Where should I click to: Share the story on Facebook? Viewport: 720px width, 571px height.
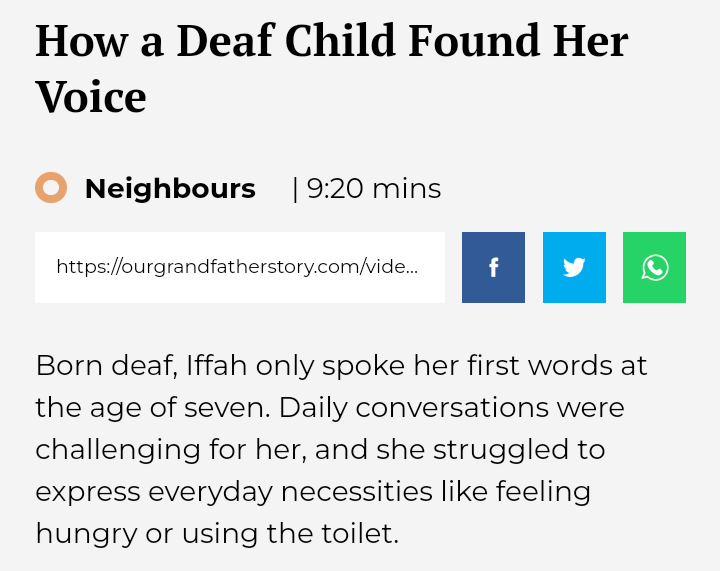(493, 268)
